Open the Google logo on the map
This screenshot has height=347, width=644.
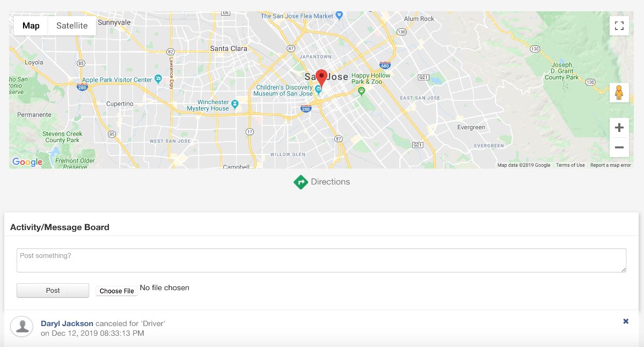[27, 162]
